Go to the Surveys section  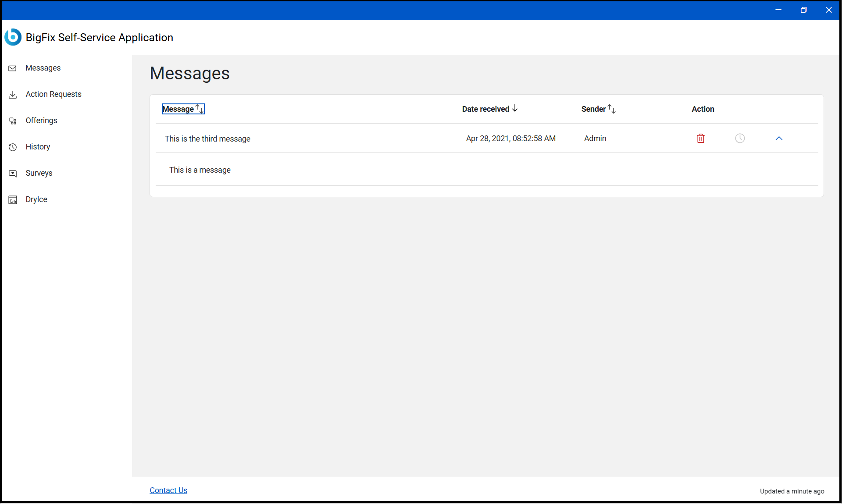[x=39, y=173]
